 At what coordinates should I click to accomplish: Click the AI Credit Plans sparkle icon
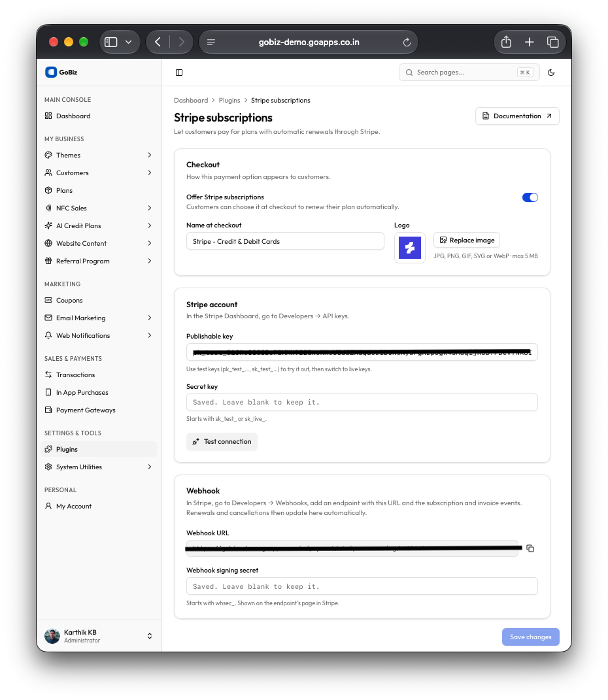pyautogui.click(x=48, y=226)
